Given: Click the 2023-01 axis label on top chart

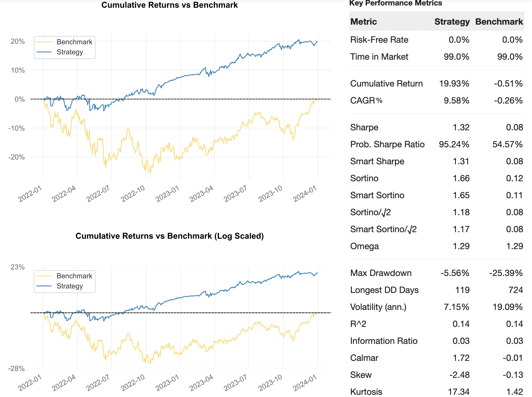Looking at the screenshot, I should pyautogui.click(x=167, y=194).
